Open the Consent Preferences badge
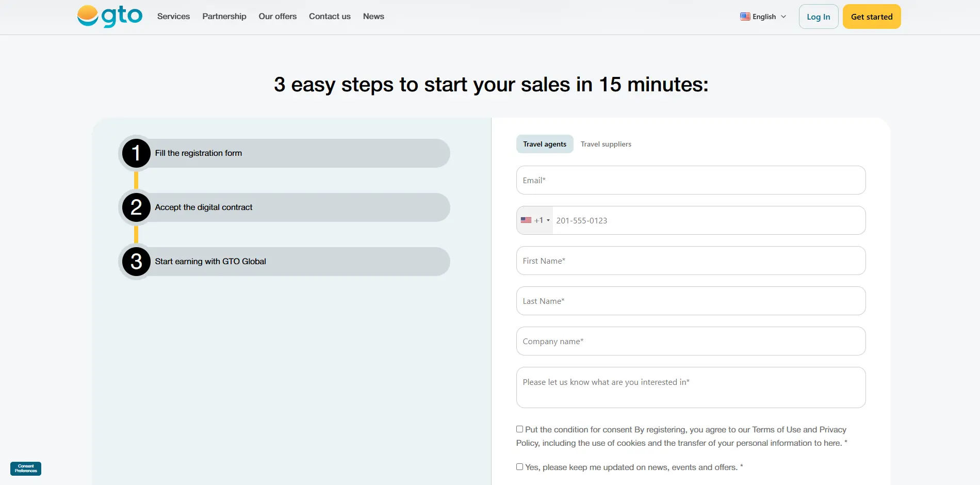This screenshot has height=485, width=980. (26, 468)
